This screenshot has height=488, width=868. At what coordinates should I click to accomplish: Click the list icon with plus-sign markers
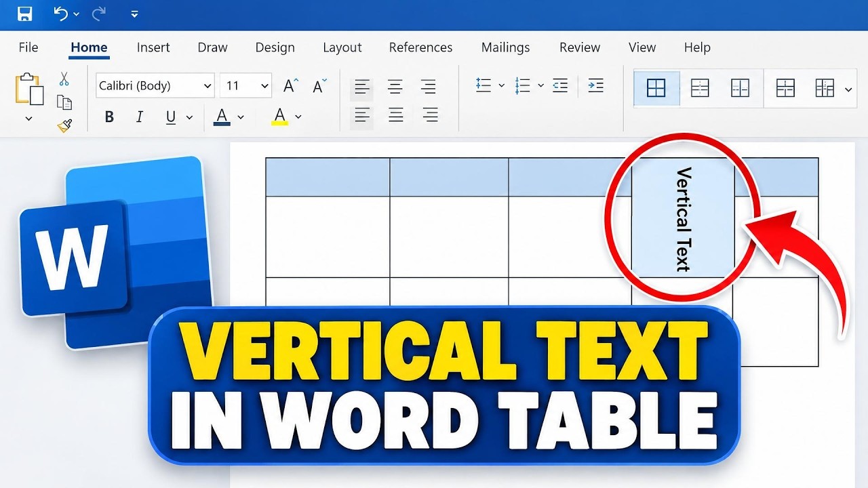click(x=484, y=85)
